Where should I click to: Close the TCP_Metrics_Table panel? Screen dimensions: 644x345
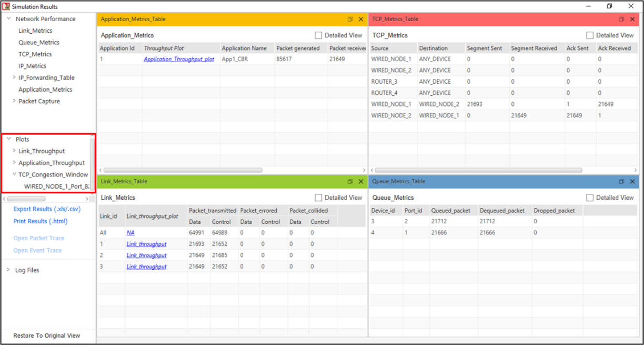[632, 19]
